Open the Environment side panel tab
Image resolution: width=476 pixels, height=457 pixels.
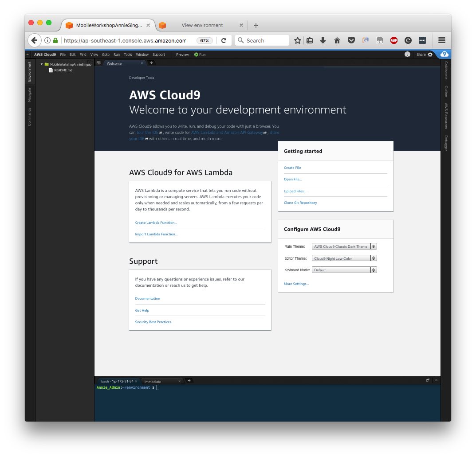[29, 71]
